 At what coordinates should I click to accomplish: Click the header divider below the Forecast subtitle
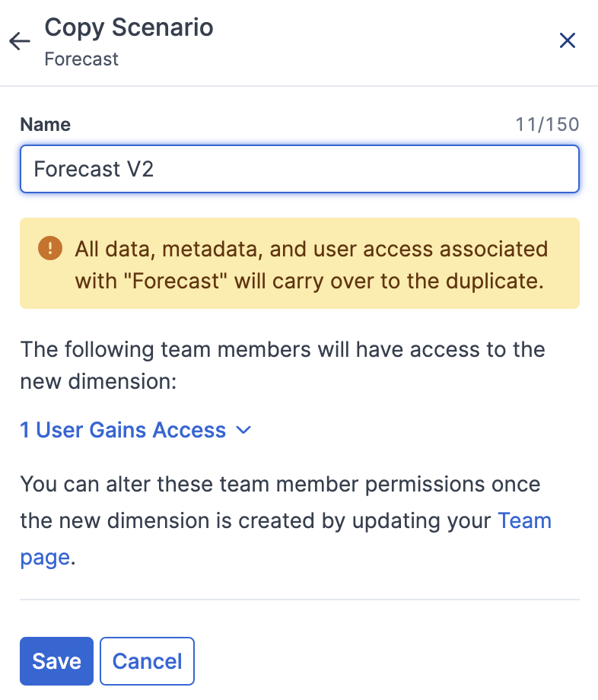tap(300, 86)
